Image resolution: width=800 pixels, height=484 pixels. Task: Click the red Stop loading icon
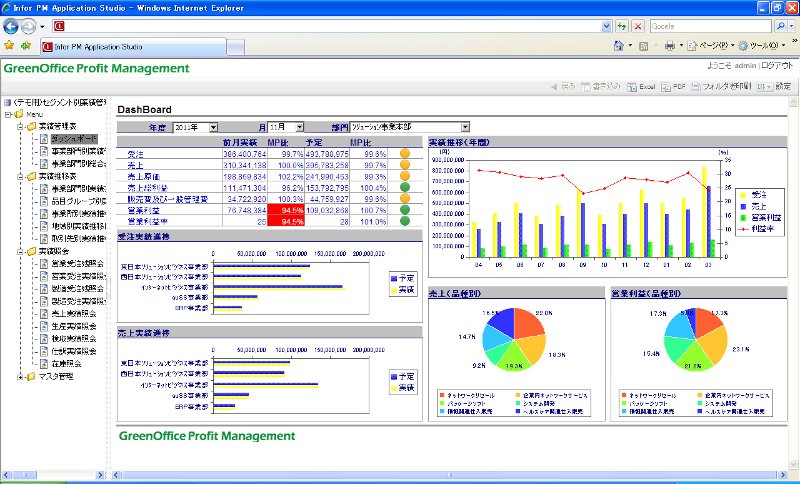(x=637, y=27)
